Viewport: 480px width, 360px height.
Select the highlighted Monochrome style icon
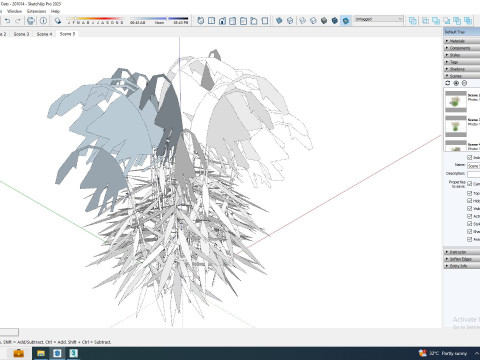[x=346, y=21]
